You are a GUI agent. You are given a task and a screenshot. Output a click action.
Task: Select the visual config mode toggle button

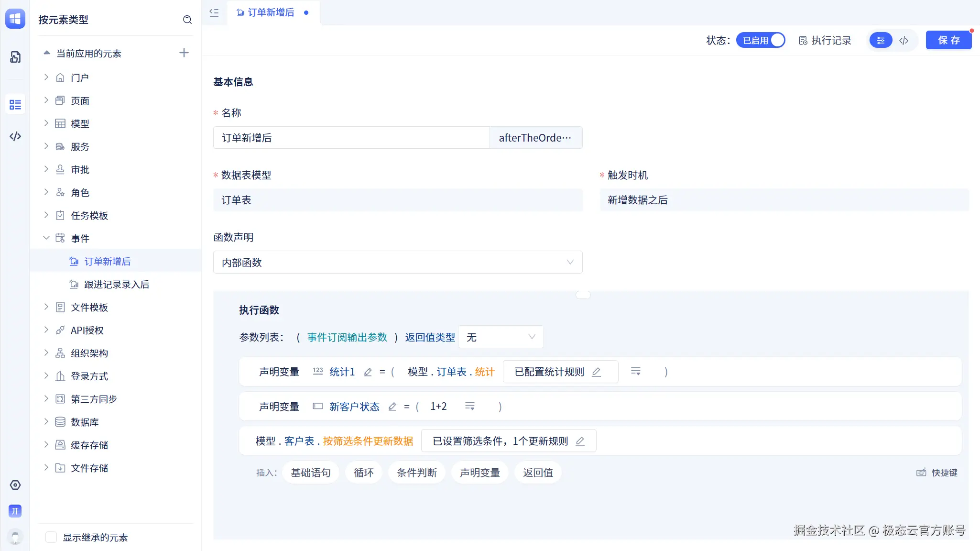(x=881, y=41)
